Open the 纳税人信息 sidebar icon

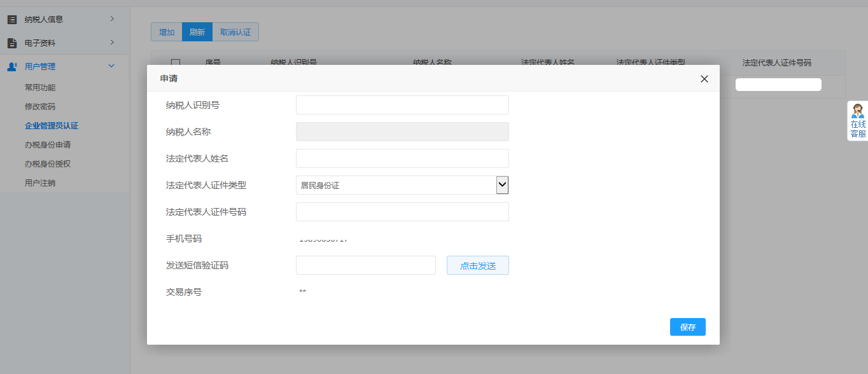(x=11, y=19)
